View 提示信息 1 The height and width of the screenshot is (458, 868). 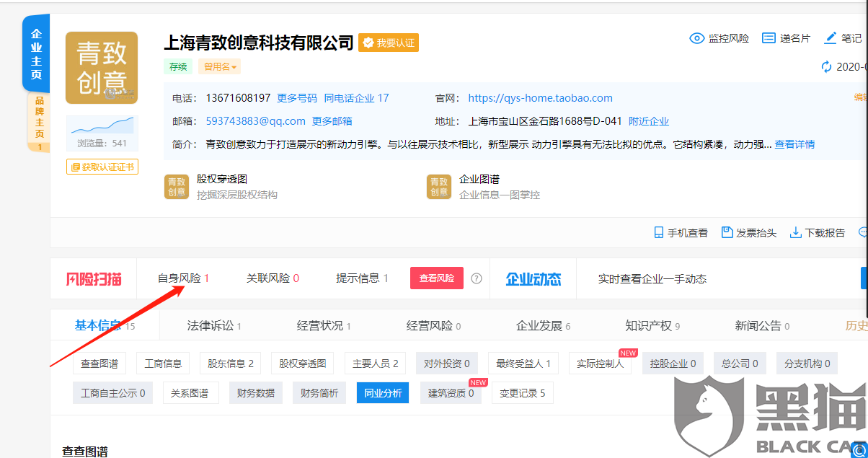[x=363, y=278]
